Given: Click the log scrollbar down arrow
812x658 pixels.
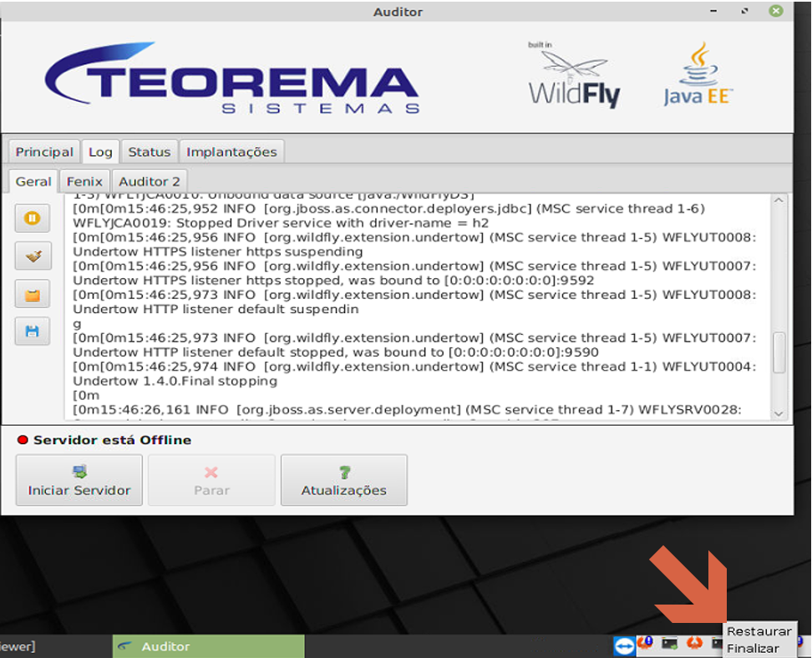Looking at the screenshot, I should click(779, 413).
